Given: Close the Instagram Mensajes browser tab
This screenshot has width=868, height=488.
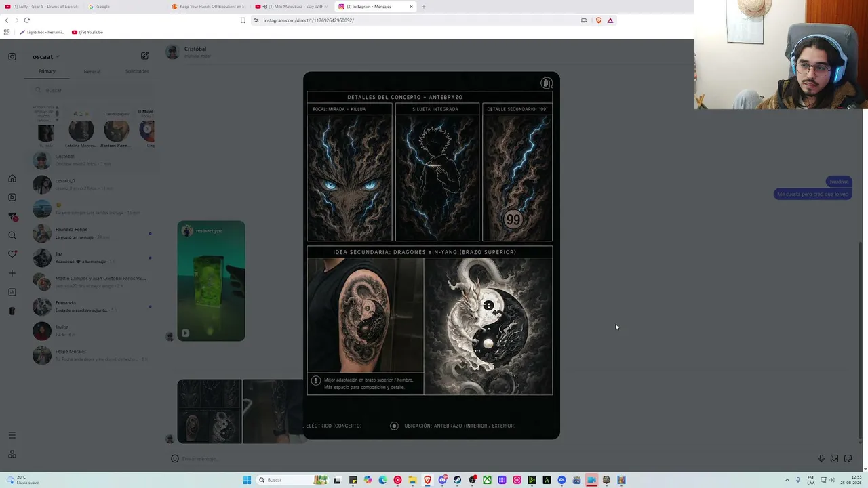Looking at the screenshot, I should [411, 7].
